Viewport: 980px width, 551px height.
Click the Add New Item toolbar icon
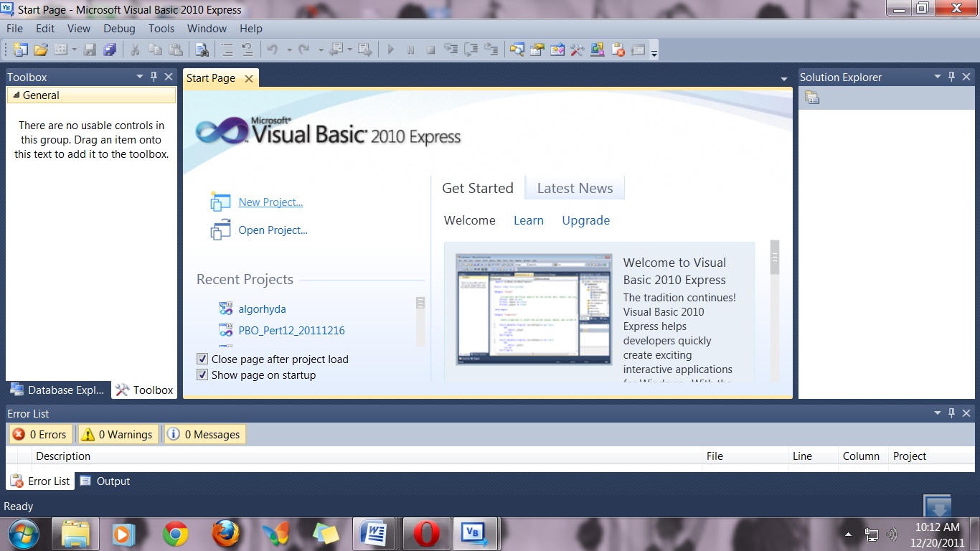(x=61, y=50)
